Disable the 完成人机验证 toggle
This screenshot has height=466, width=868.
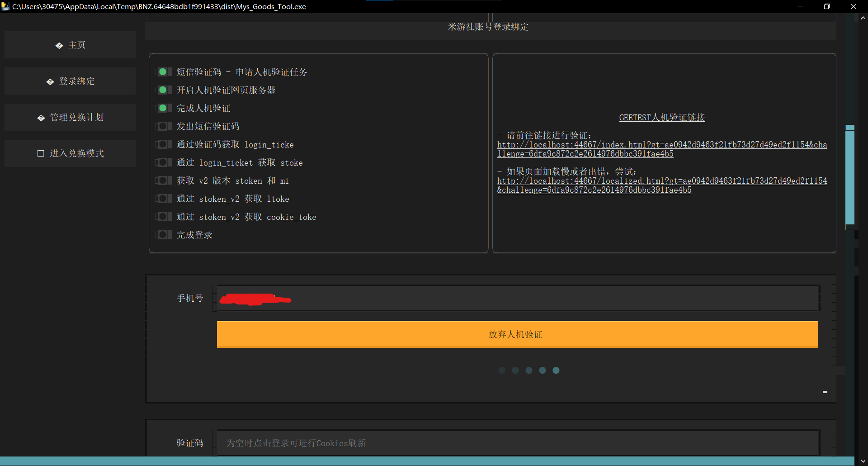[163, 108]
